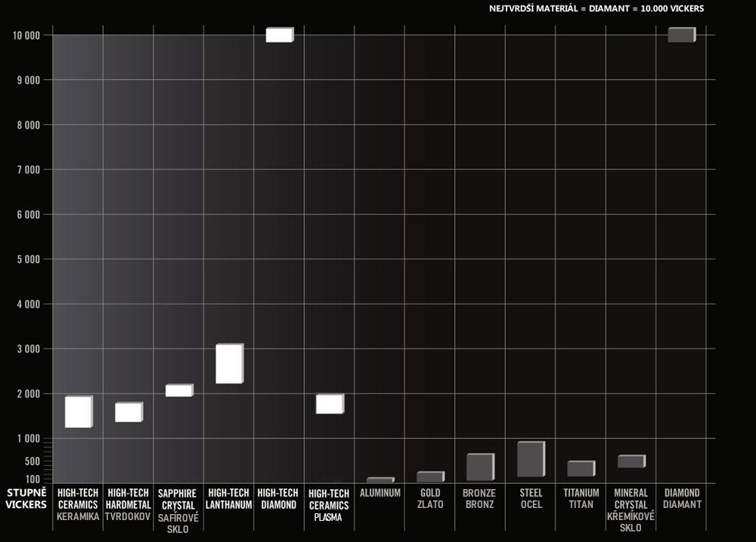Screen dimensions: 756x542
Task: Click the 'Steel Ocel' category label
Action: coord(531,499)
